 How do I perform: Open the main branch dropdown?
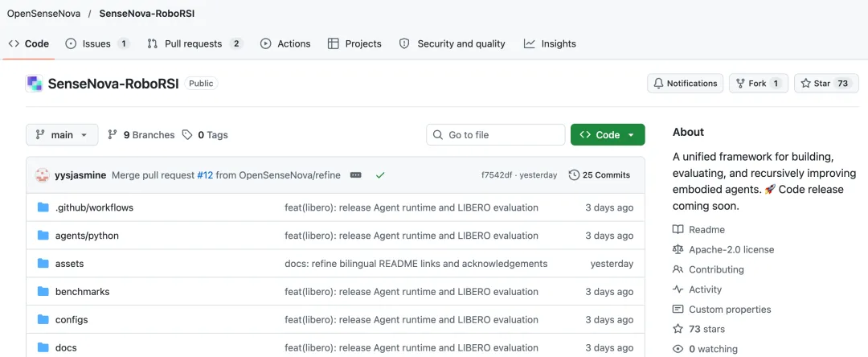[62, 134]
